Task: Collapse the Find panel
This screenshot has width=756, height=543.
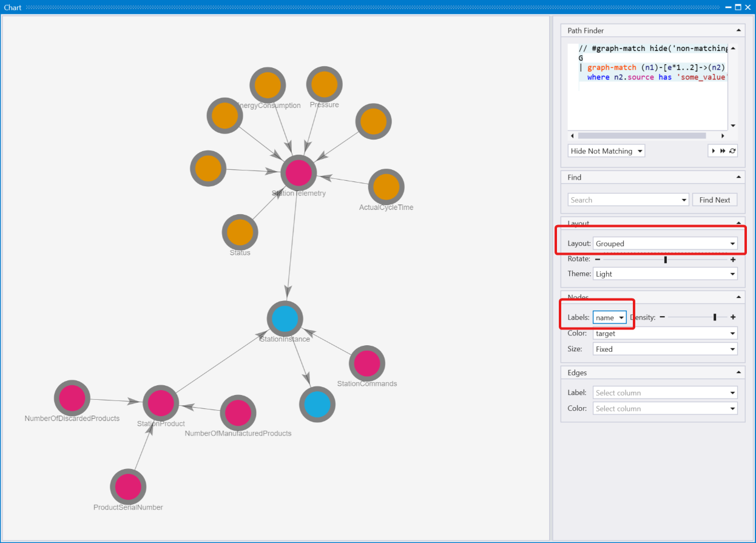Action: [738, 177]
